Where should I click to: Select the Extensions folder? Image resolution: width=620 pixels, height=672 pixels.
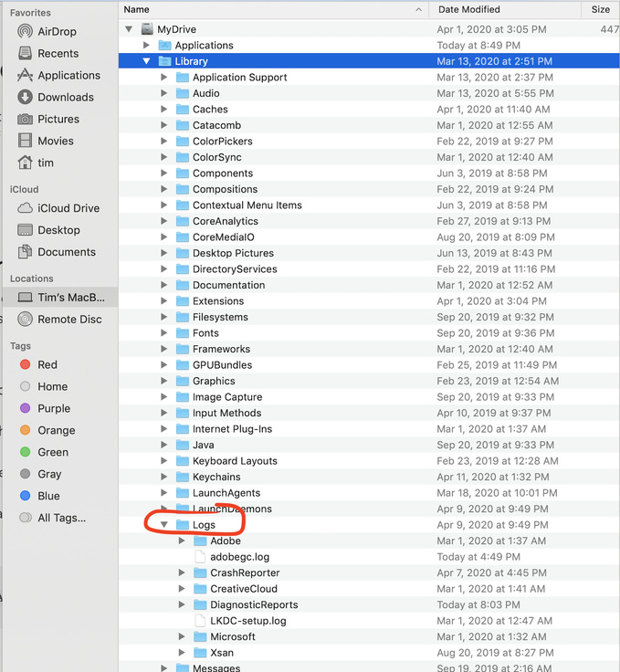click(x=218, y=301)
